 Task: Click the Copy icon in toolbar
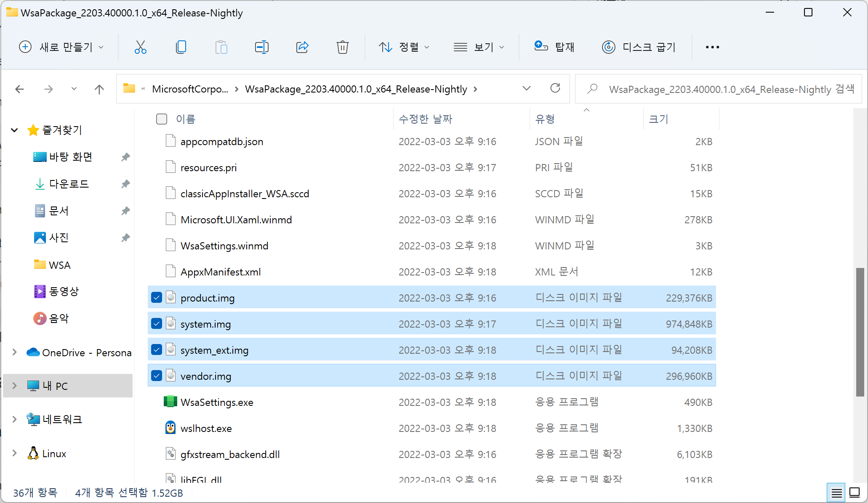(181, 47)
